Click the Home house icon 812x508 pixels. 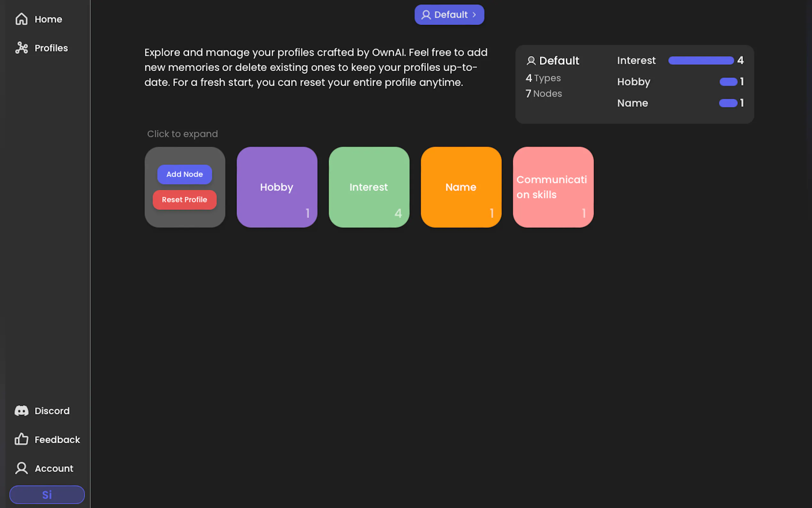21,19
